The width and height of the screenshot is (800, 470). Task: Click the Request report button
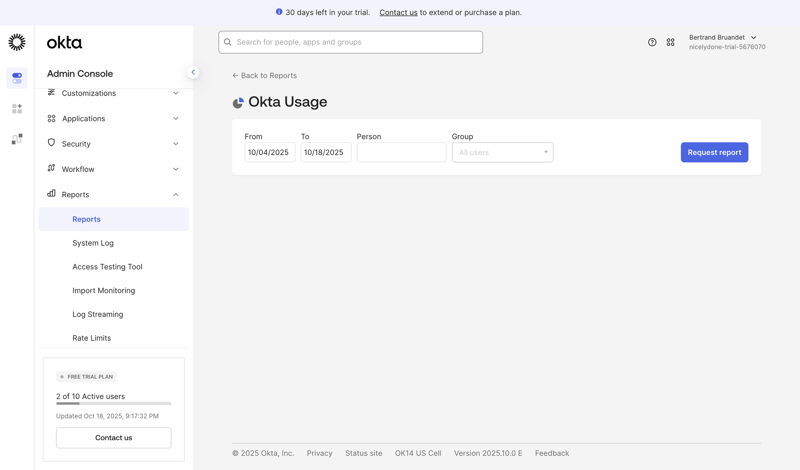tap(714, 152)
